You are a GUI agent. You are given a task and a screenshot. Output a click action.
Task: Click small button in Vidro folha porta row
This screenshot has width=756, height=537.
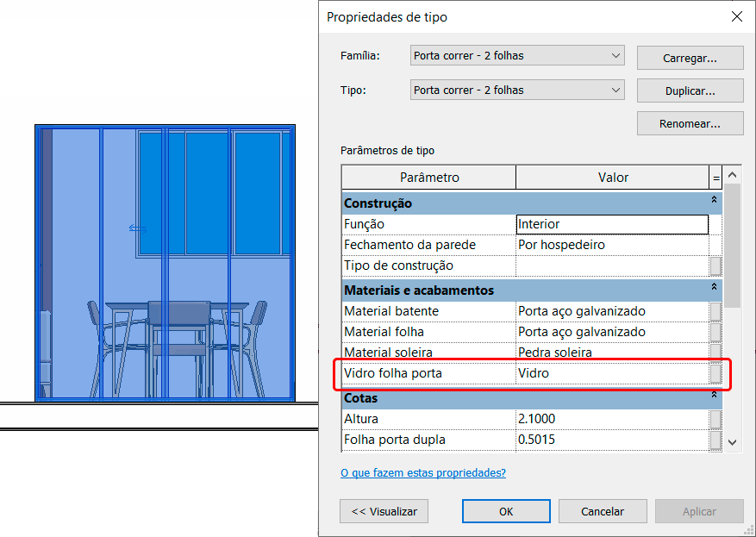(x=715, y=373)
